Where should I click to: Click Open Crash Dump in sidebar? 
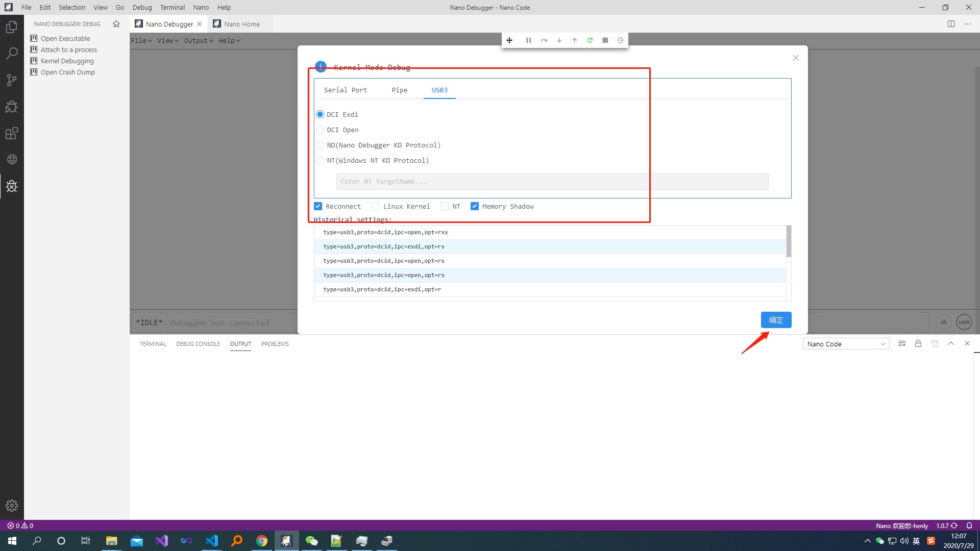[x=68, y=72]
